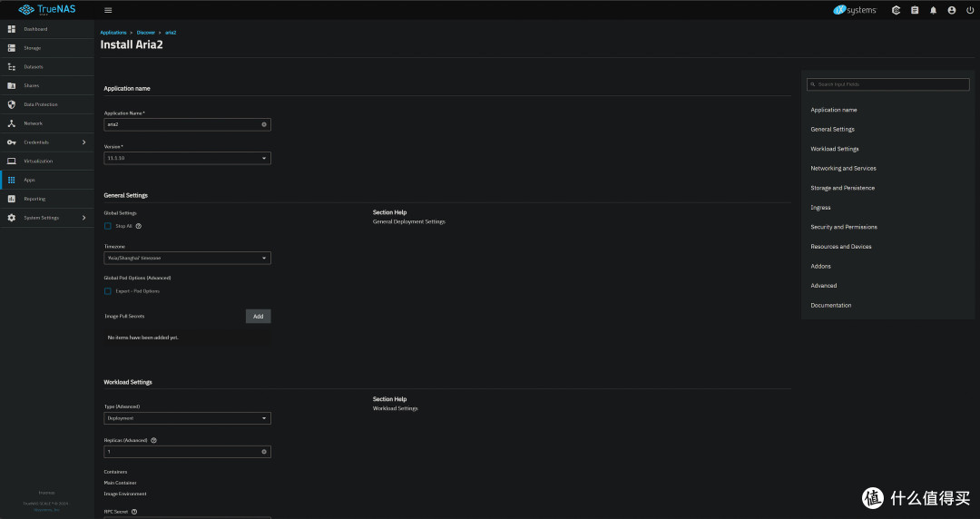Open Data Protection from the sidebar
Screen dimensions: 980x519
[47, 104]
